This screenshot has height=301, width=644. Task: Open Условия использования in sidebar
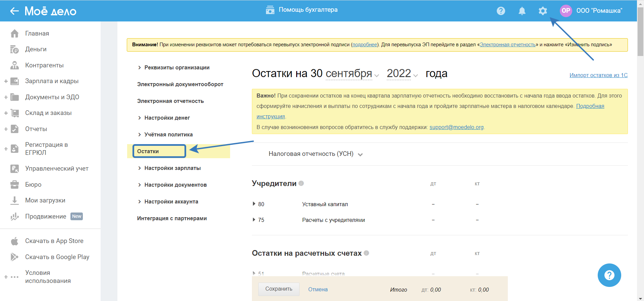pyautogui.click(x=48, y=277)
